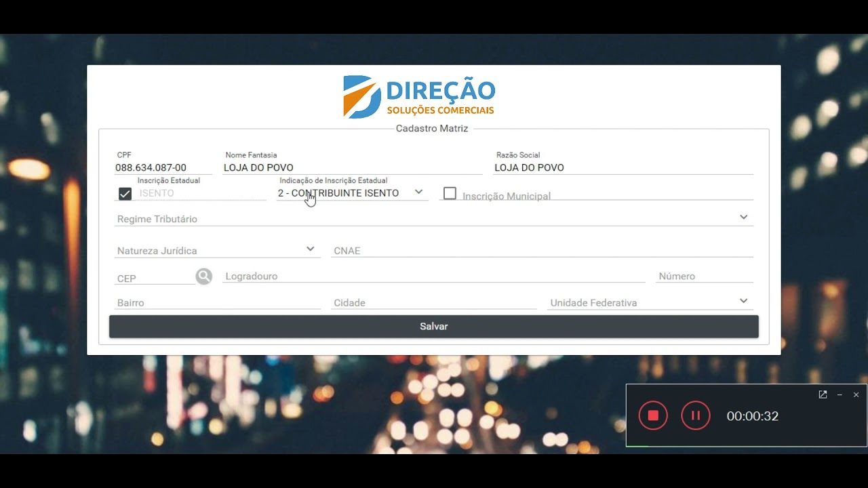
Task: Click the disabled ISENTO state registration field
Action: click(x=201, y=193)
